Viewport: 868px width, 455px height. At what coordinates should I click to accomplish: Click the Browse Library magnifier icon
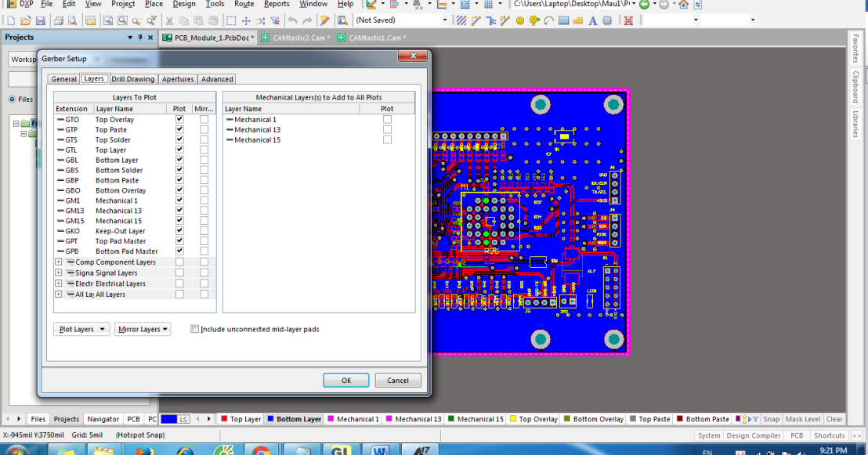click(x=342, y=20)
